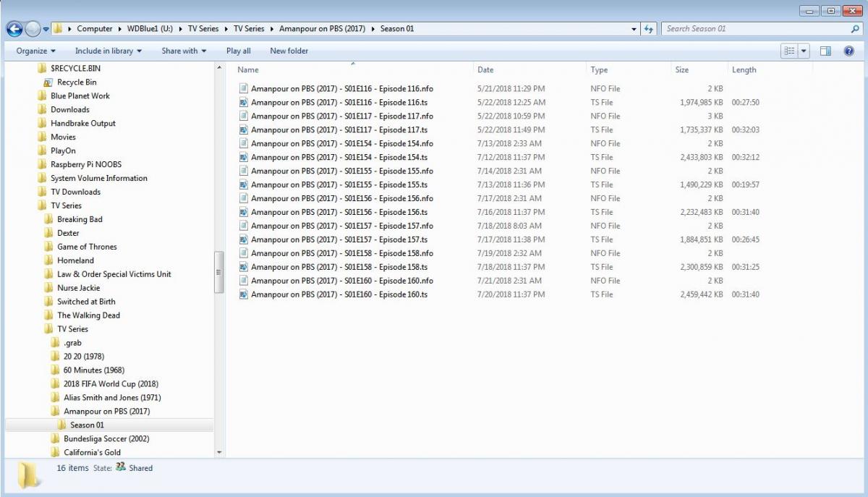Expand the breadcrumb arrow after Computer
Screen dimensions: 868x497
click(x=119, y=29)
